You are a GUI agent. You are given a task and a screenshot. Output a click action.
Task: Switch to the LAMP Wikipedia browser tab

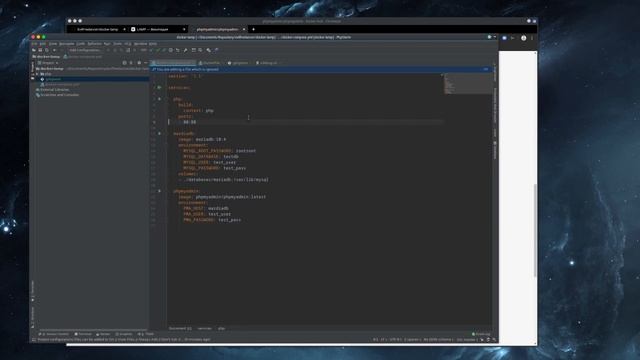coord(158,29)
